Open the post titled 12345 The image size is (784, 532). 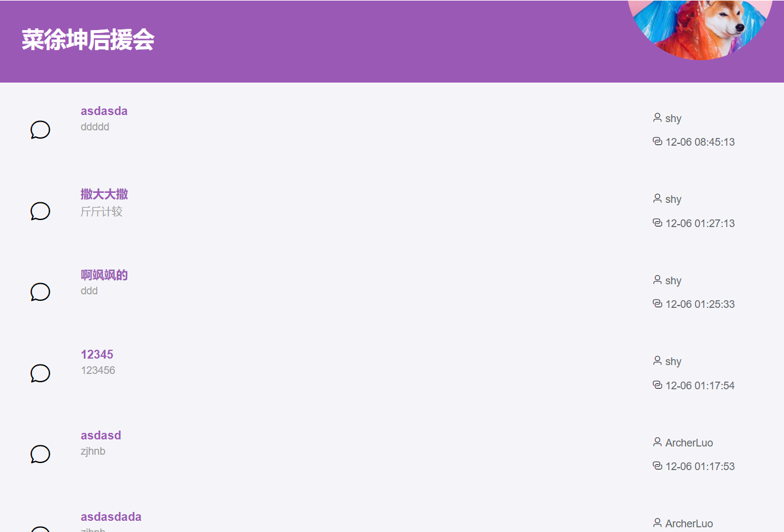coord(97,354)
